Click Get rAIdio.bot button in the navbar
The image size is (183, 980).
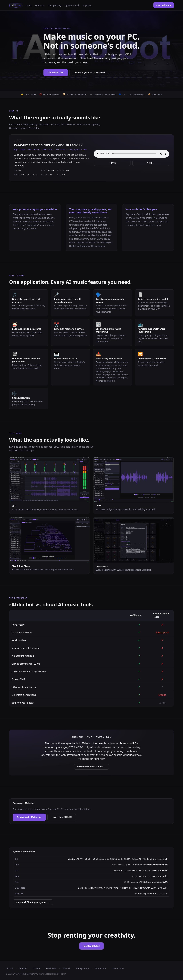(x=164, y=5)
